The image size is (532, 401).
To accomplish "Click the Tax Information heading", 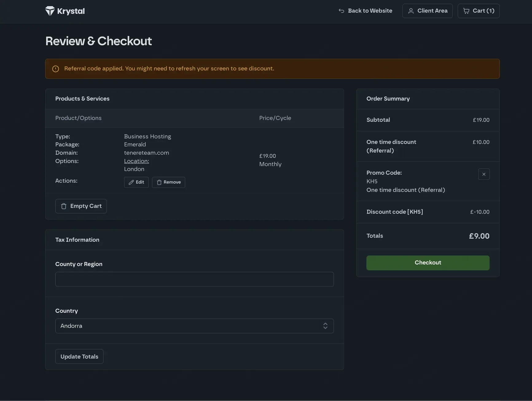I will point(77,240).
